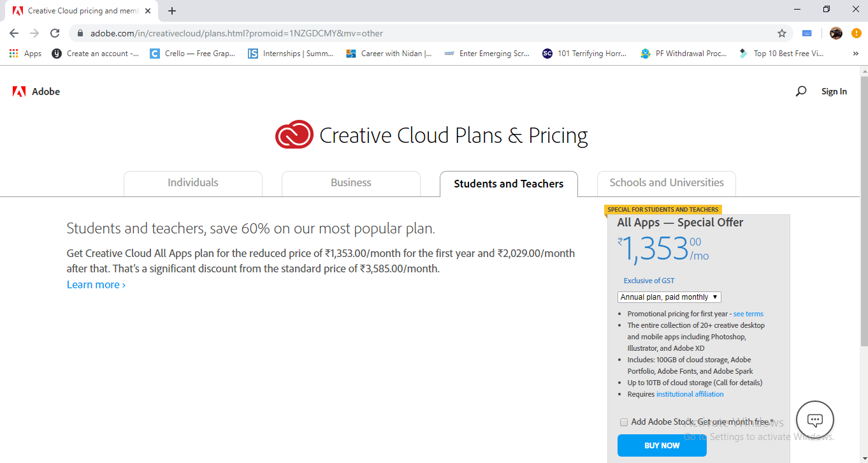Click the red Creative Cloud logo
This screenshot has height=463, width=868.
[x=294, y=135]
